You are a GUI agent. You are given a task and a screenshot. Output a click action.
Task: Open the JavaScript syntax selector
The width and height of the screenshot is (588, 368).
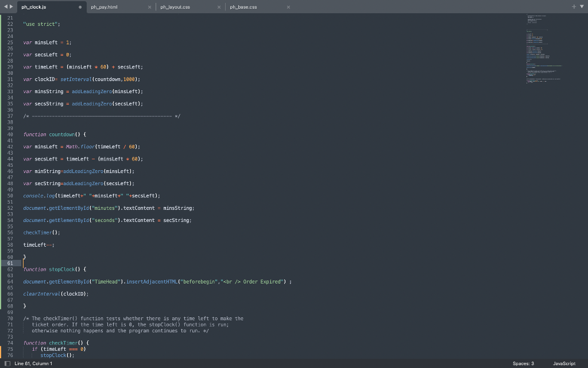564,363
